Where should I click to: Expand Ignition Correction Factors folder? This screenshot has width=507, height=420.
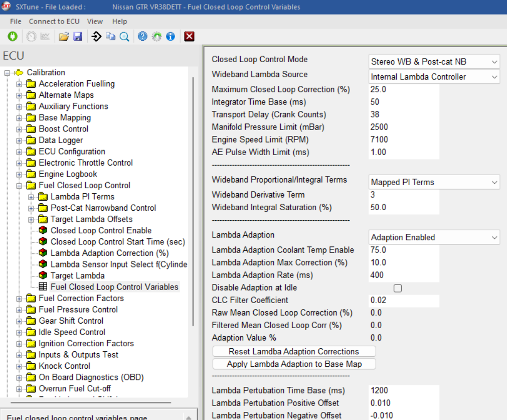click(x=19, y=344)
